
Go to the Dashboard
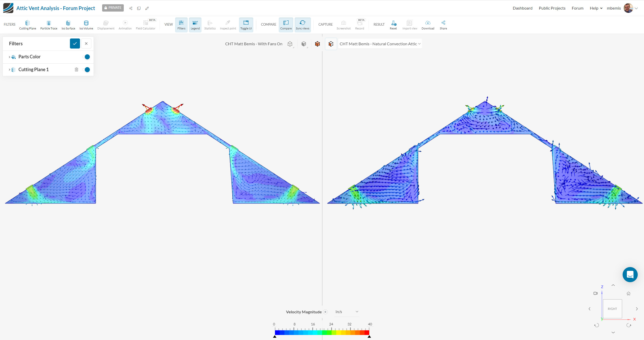[x=522, y=8]
